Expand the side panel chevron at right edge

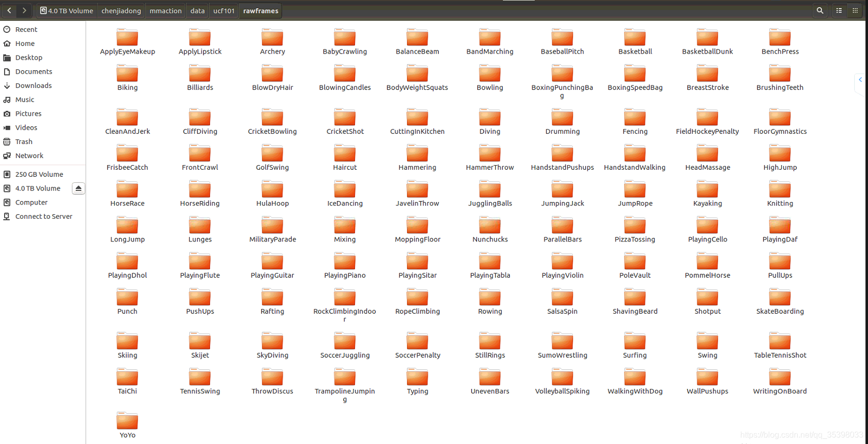860,80
